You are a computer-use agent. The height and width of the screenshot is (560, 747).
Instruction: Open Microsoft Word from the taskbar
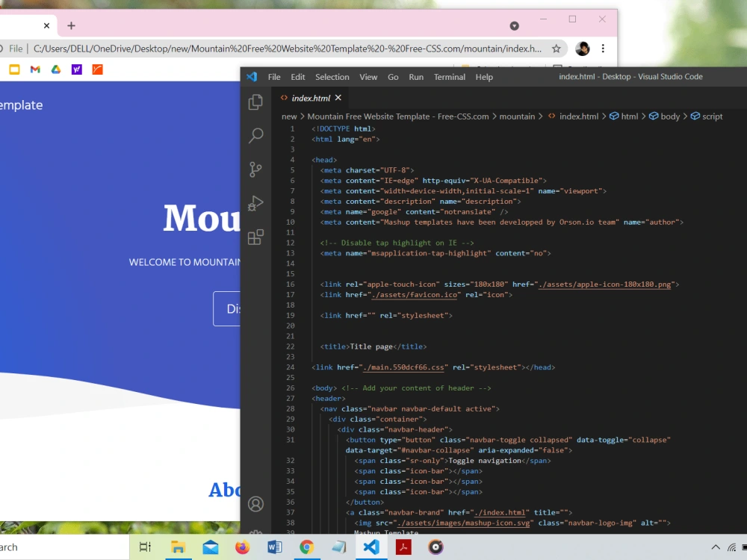click(275, 547)
